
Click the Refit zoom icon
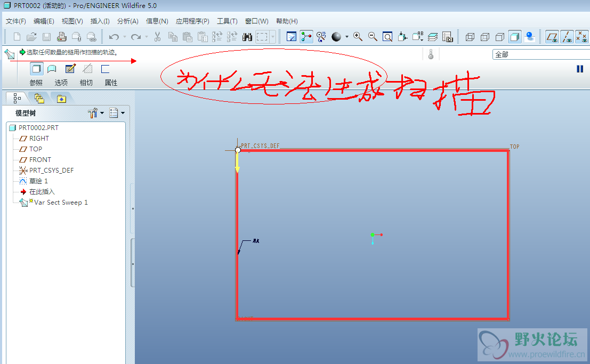(x=387, y=37)
